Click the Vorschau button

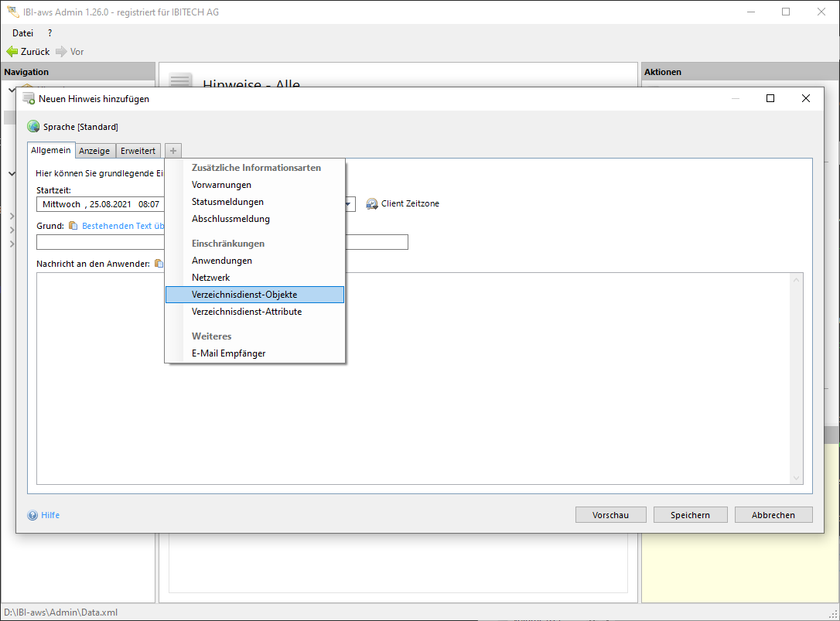[x=610, y=515]
